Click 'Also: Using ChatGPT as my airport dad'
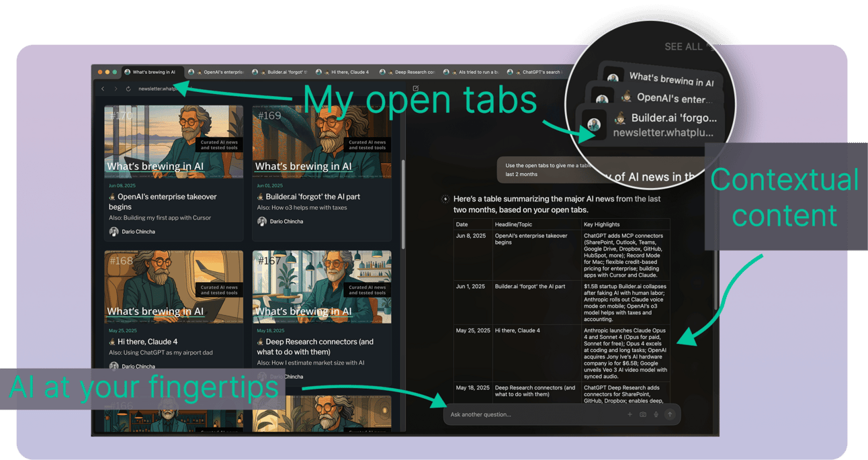Image resolution: width=868 pixels, height=460 pixels. [x=161, y=353]
